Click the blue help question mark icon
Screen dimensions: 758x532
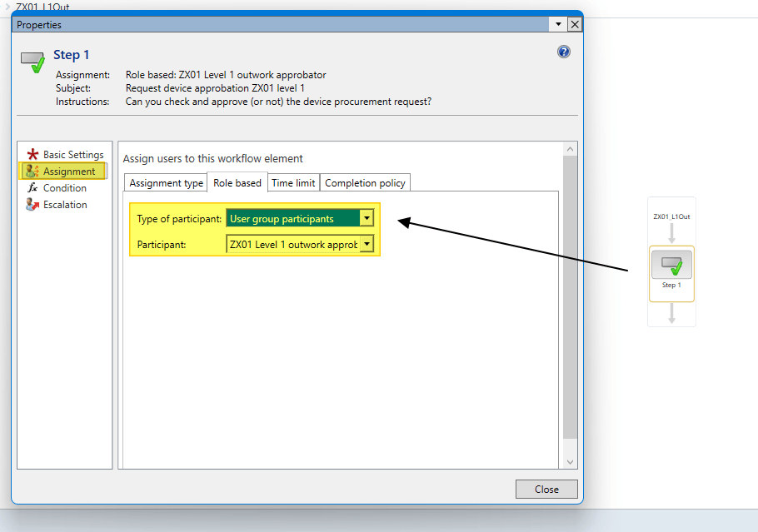[x=564, y=52]
